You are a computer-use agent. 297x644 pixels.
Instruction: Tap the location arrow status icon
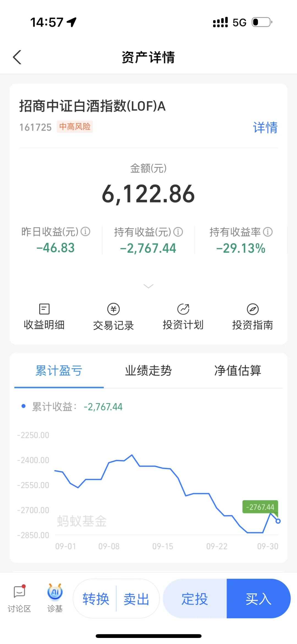coord(72,22)
